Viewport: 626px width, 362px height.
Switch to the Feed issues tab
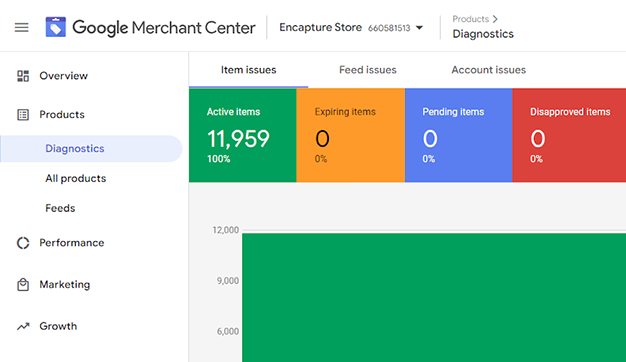(x=368, y=70)
